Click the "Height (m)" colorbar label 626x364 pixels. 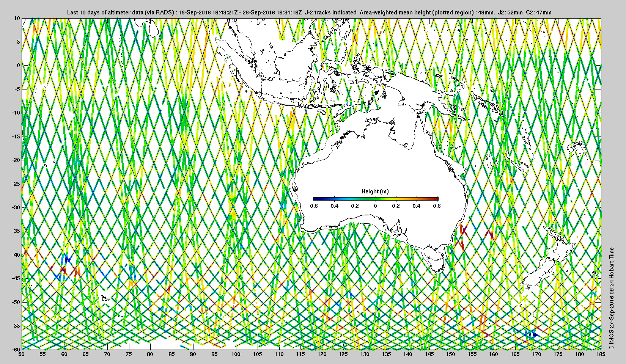tap(375, 191)
